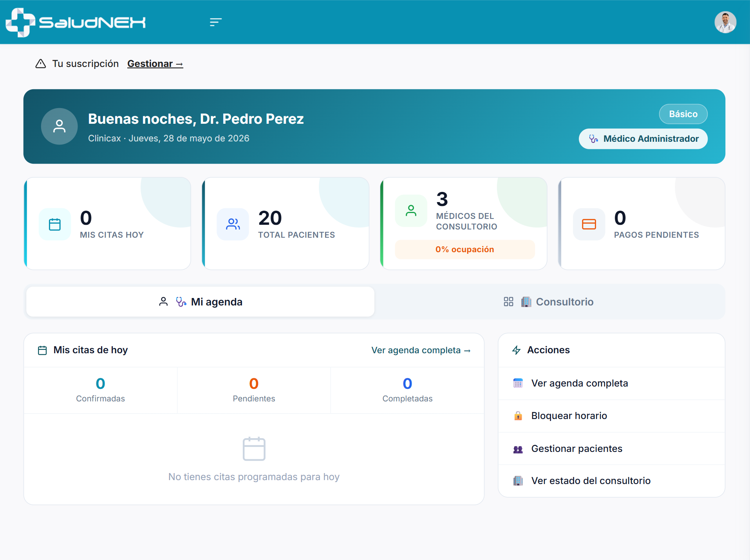Switch to the Consultorio tab
Viewport: 750px width, 560px height.
549,302
